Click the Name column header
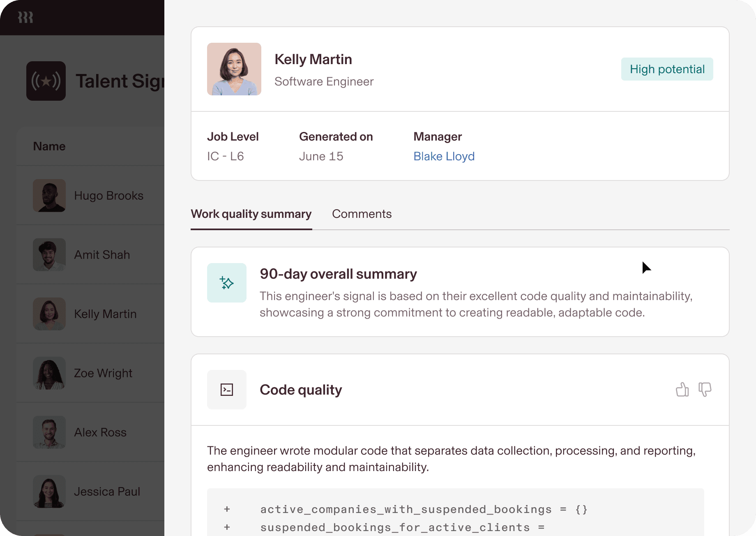The width and height of the screenshot is (756, 536). point(49,146)
